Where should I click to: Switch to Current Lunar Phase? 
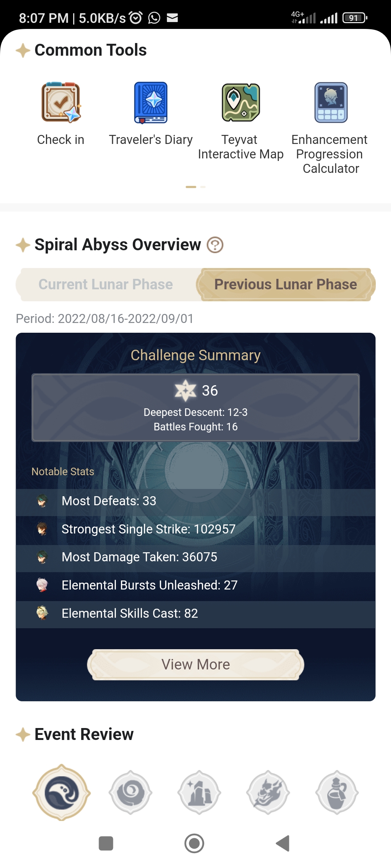tap(105, 284)
